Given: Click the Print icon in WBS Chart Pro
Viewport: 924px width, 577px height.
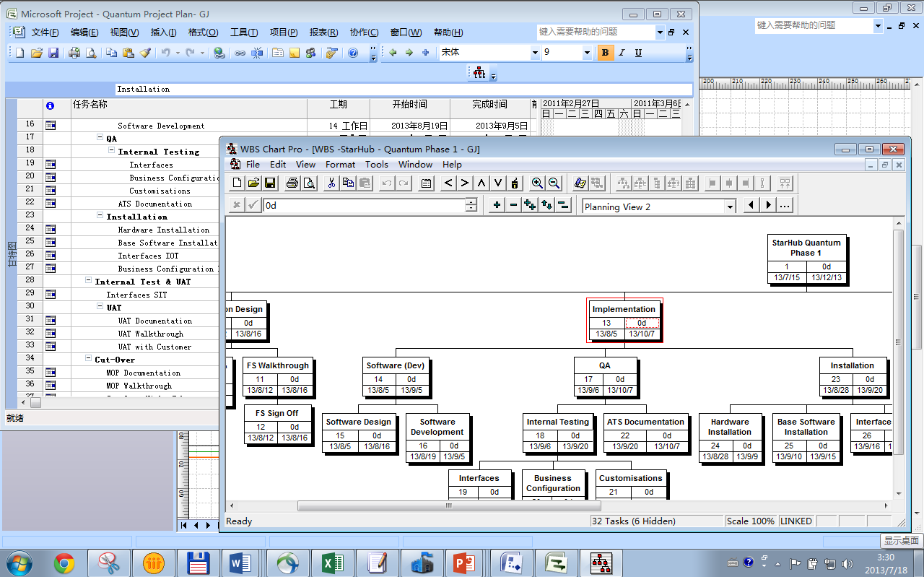Looking at the screenshot, I should [292, 183].
